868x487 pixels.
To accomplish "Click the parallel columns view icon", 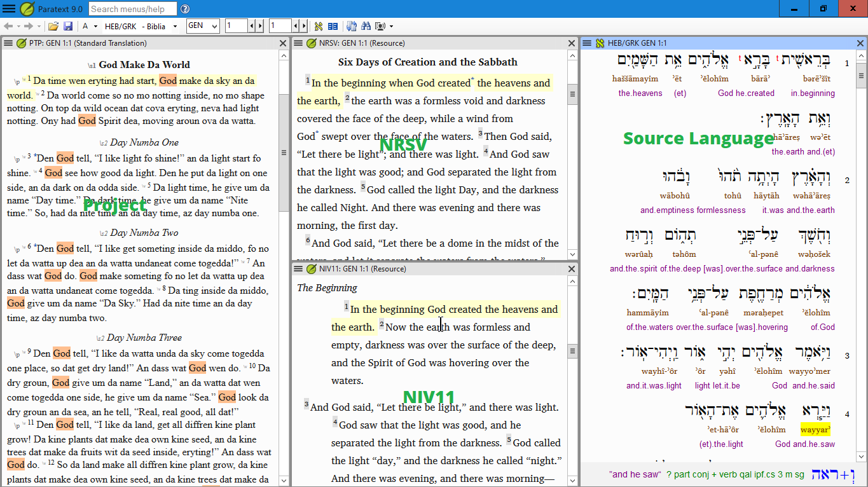I will 333,26.
